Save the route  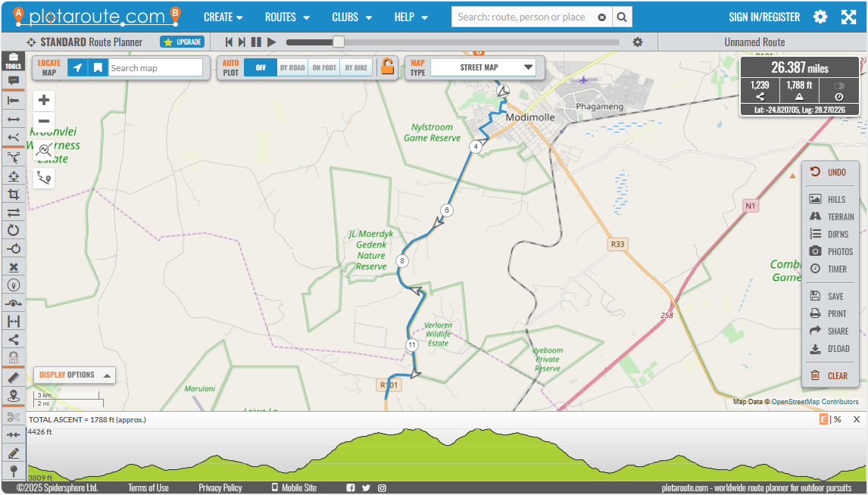tap(826, 297)
